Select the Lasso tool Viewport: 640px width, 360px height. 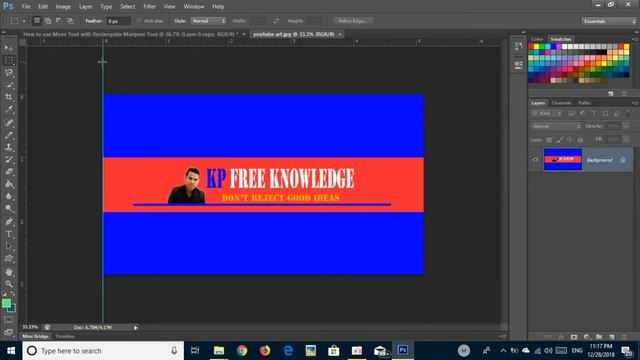point(9,73)
